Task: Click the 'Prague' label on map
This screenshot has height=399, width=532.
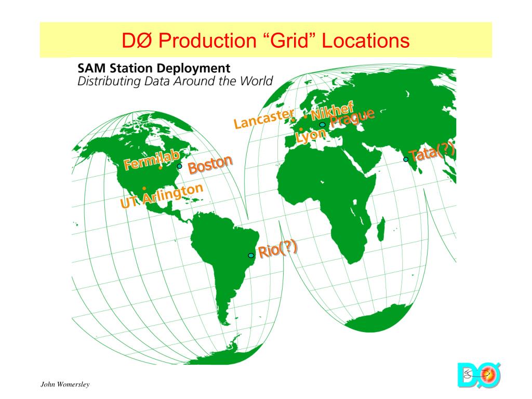Action: [353, 117]
